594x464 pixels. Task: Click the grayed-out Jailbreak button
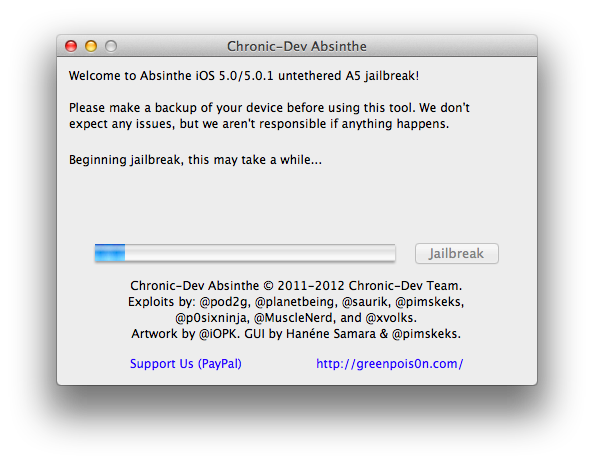point(456,253)
